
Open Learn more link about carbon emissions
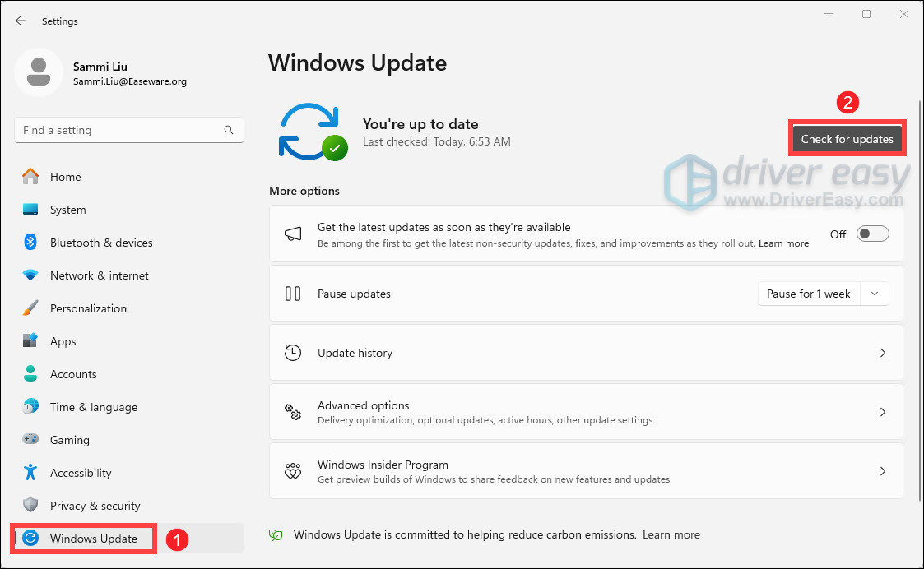point(671,534)
